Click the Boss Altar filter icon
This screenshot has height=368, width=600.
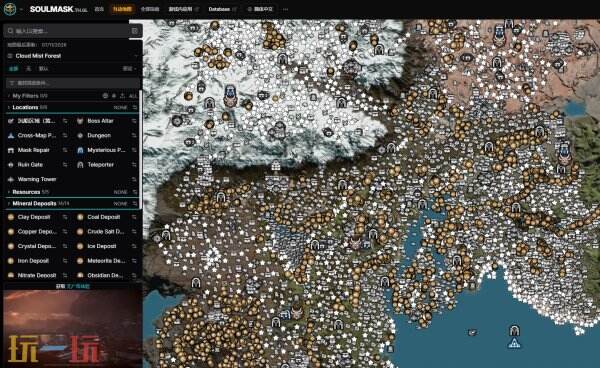(80, 121)
